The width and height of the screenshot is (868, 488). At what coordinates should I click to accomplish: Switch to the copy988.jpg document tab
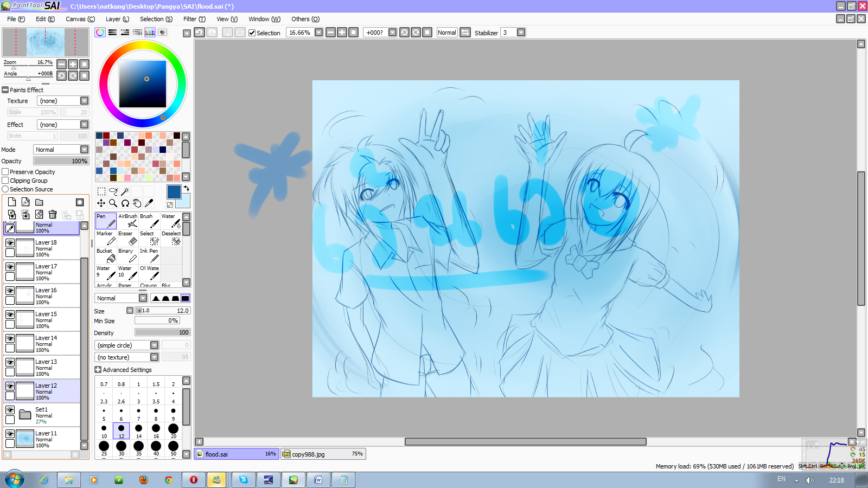tap(323, 454)
